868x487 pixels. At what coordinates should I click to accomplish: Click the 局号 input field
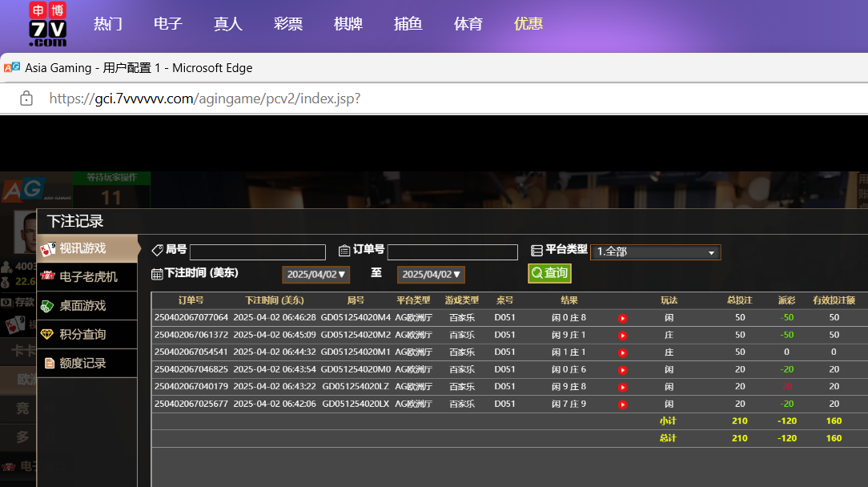pos(258,252)
